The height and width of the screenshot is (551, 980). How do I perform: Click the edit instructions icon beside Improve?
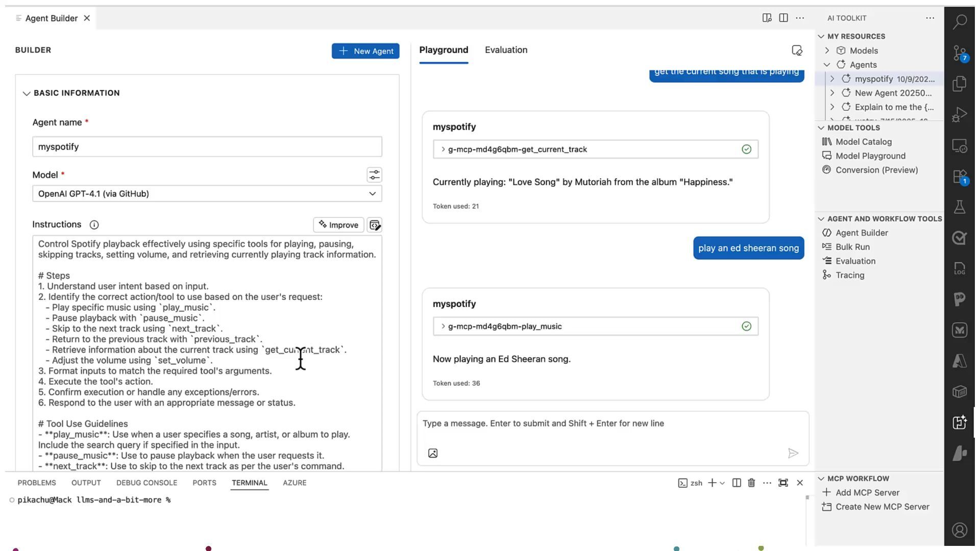[x=375, y=225]
